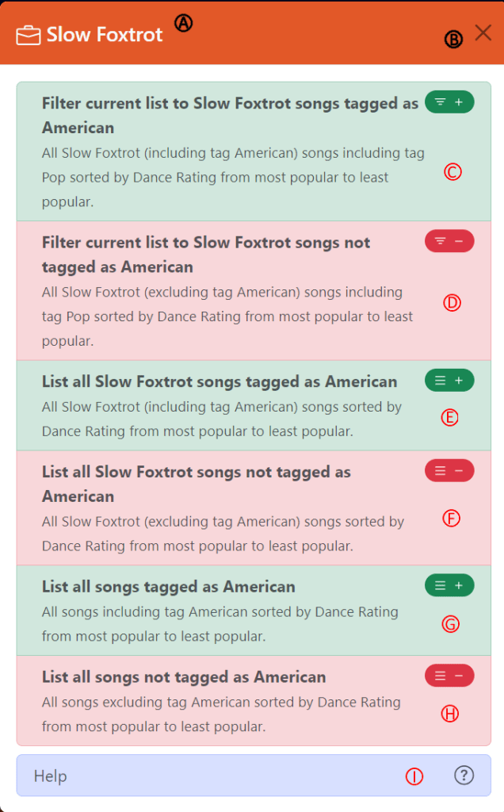Click description mentioning 'including tag Pop' in green item

[x=233, y=178]
